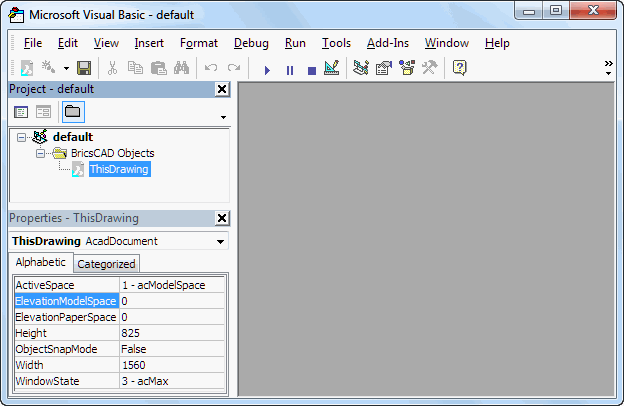Viewport: 624px width, 406px height.
Task: Click the Undo arrow icon
Action: (211, 68)
